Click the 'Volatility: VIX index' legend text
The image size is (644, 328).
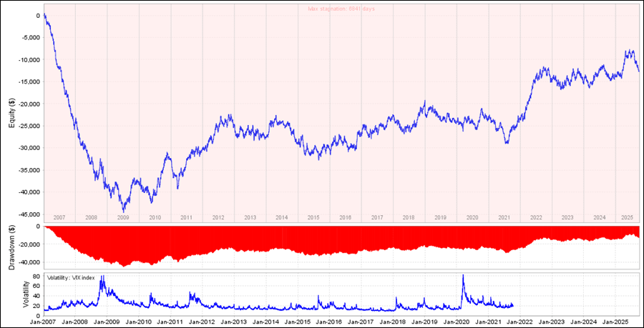click(76, 277)
